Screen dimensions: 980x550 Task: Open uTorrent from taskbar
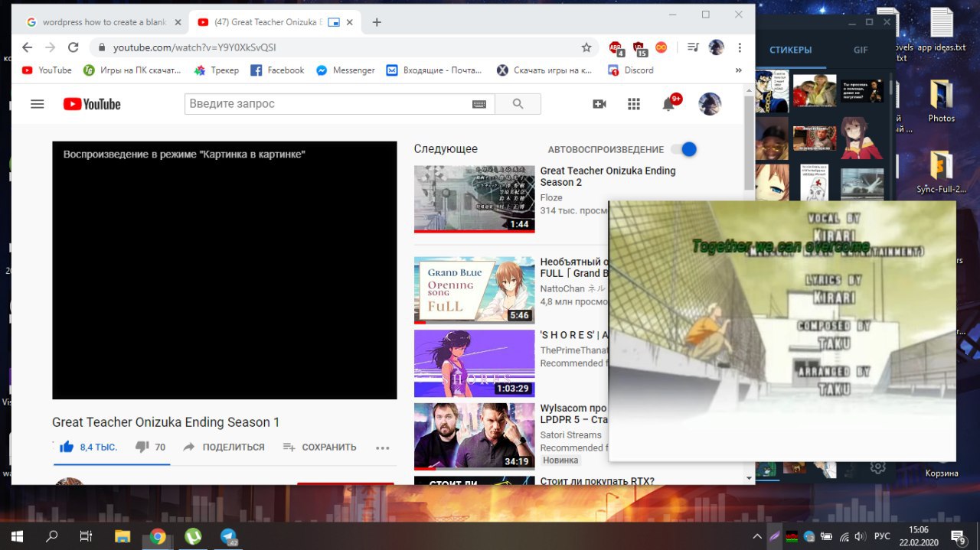193,535
